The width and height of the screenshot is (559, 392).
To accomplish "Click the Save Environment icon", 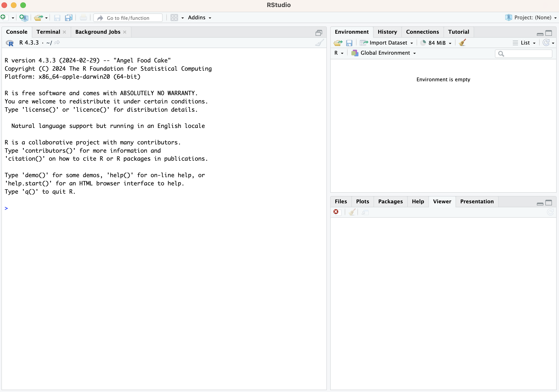I will [x=349, y=42].
